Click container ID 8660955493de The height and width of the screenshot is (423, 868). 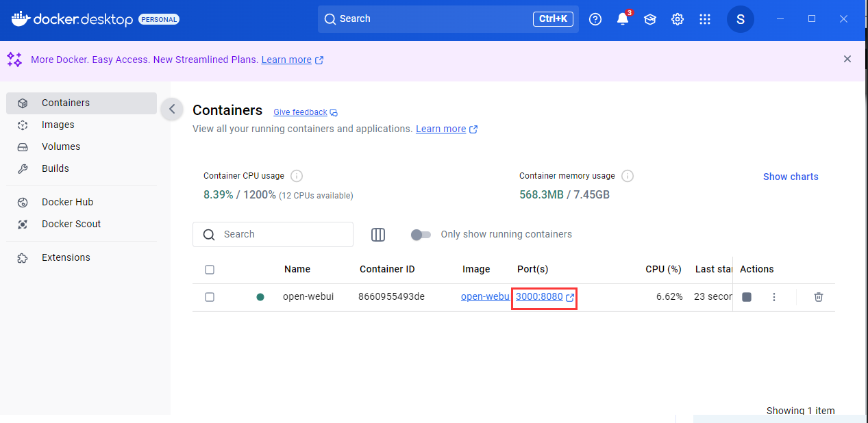(392, 296)
